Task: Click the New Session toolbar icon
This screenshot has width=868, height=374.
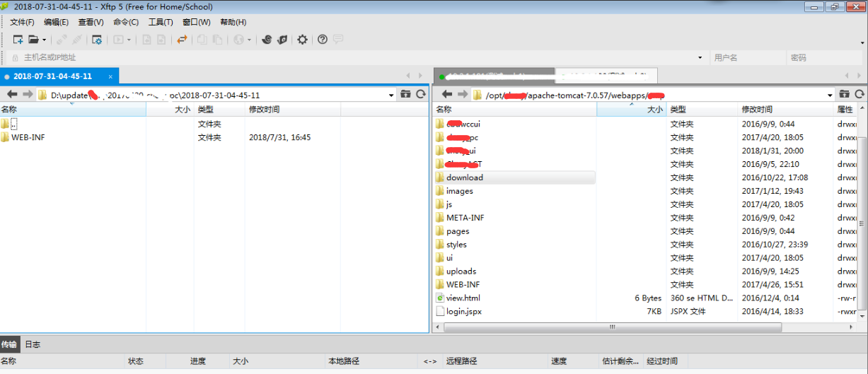Action: point(18,40)
